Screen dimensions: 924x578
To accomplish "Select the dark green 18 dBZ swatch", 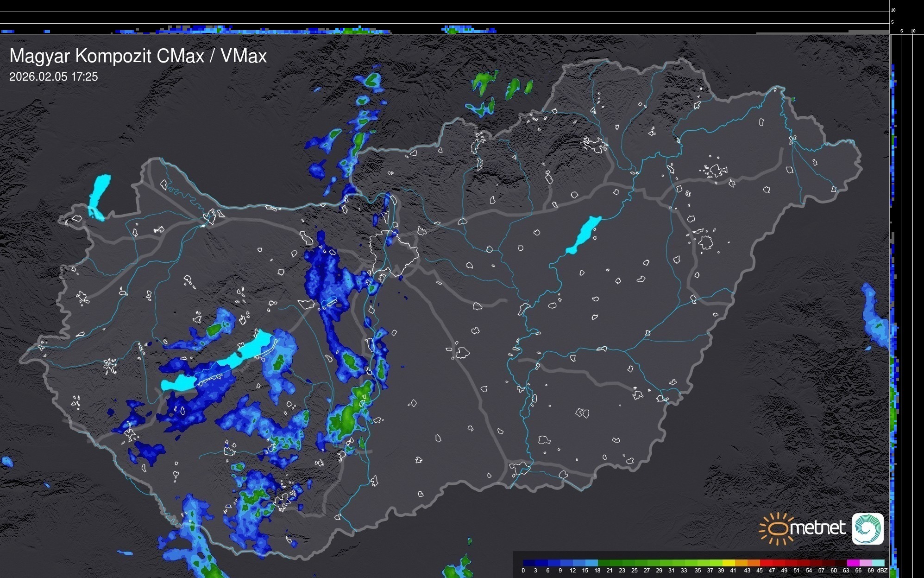I will click(x=603, y=563).
